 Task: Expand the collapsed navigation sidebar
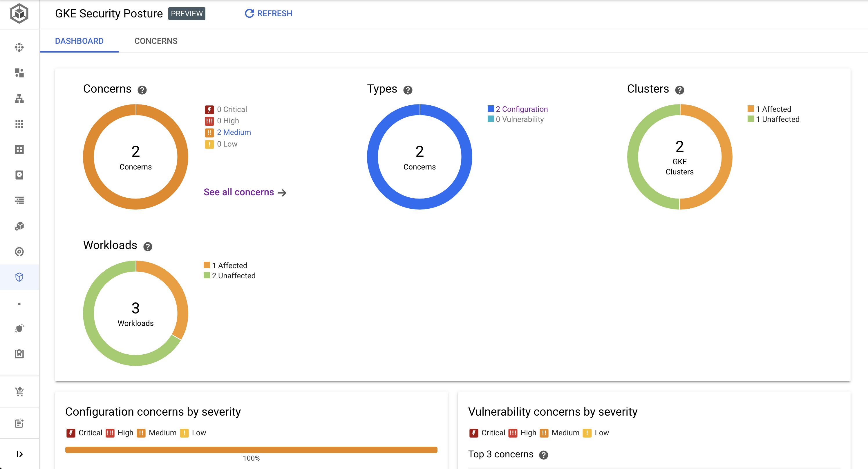coord(19,454)
